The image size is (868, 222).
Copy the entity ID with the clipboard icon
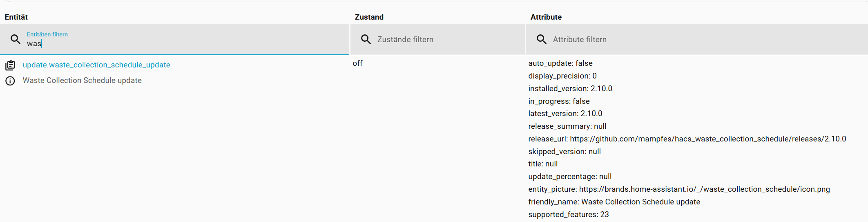[x=10, y=65]
